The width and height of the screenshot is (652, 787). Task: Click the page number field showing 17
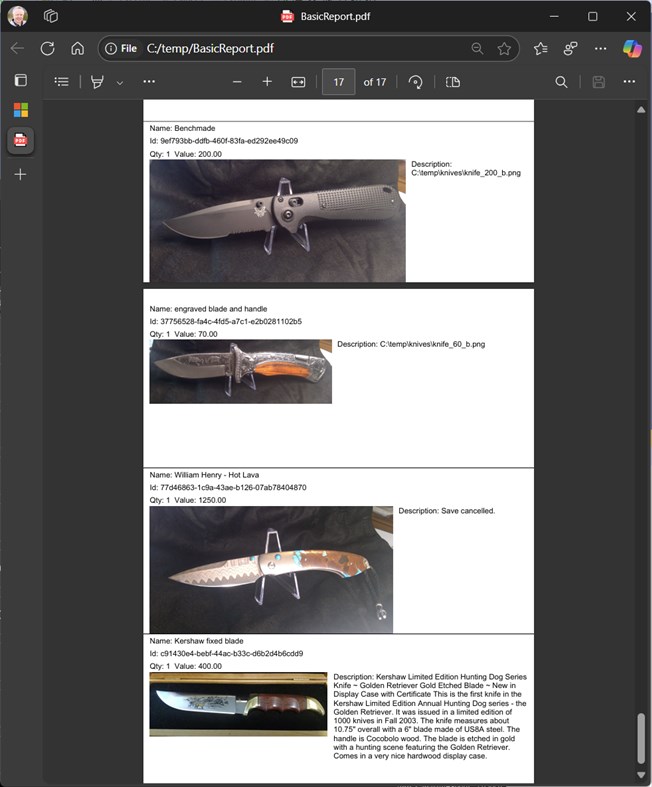(338, 82)
